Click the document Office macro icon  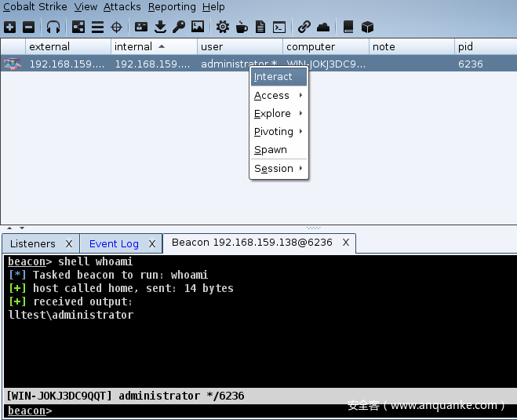point(260,27)
